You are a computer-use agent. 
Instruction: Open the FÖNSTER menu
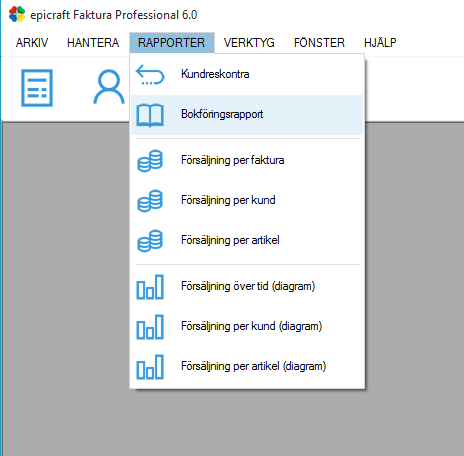pyautogui.click(x=319, y=43)
